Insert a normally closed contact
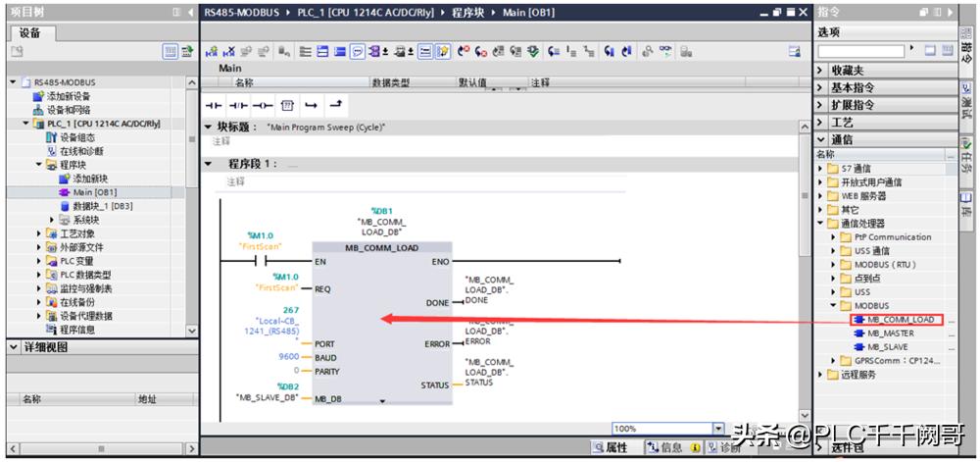 pyautogui.click(x=238, y=104)
